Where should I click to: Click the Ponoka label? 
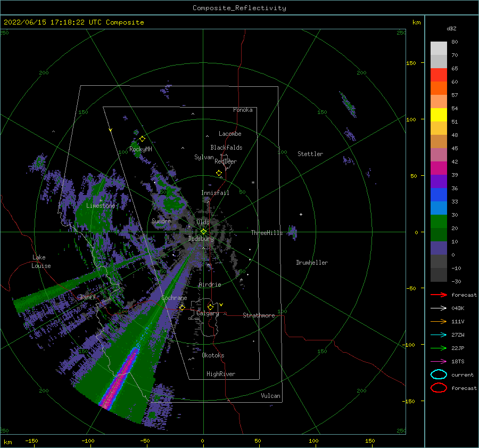(x=243, y=110)
